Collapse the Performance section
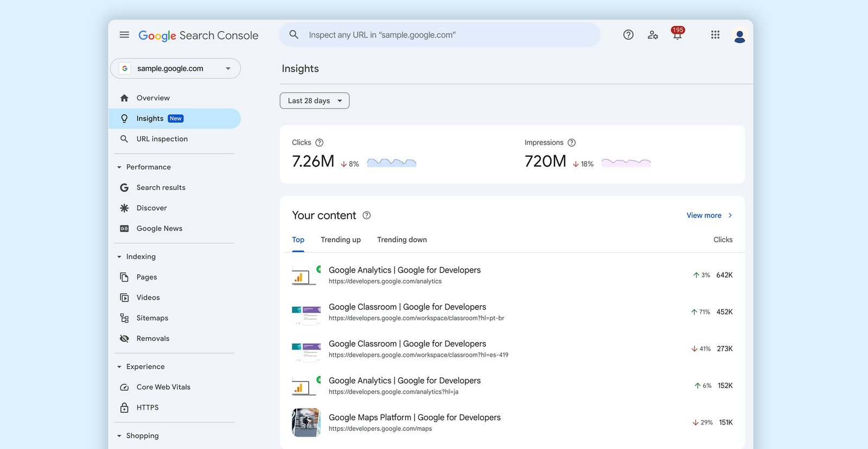The image size is (868, 449). [x=119, y=167]
